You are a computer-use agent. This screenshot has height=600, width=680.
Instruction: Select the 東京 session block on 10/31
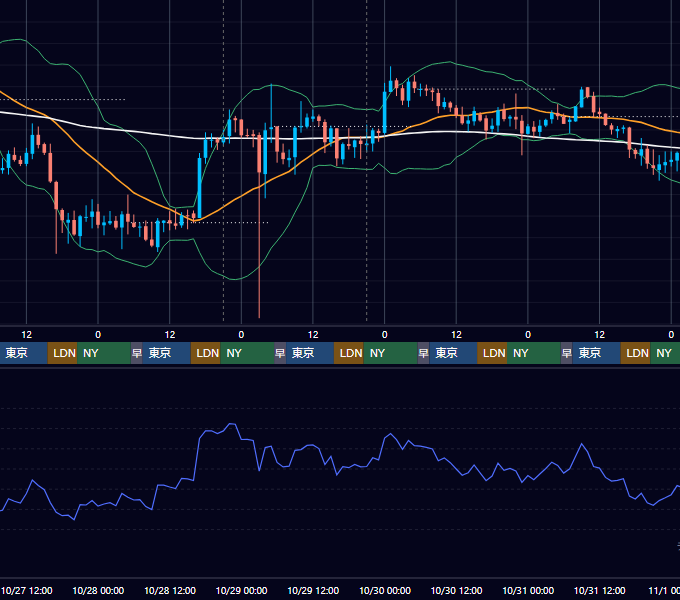pyautogui.click(x=596, y=353)
